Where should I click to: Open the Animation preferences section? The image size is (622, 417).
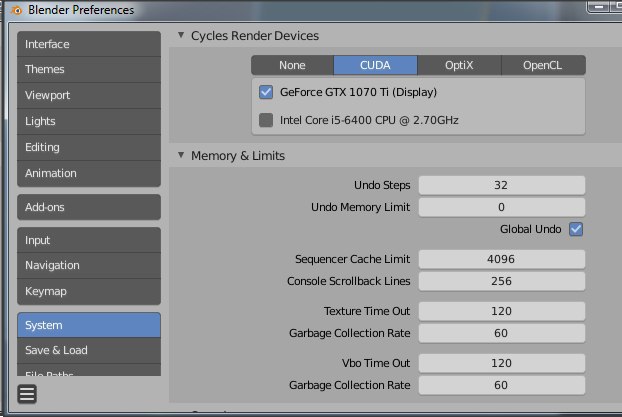pyautogui.click(x=89, y=173)
